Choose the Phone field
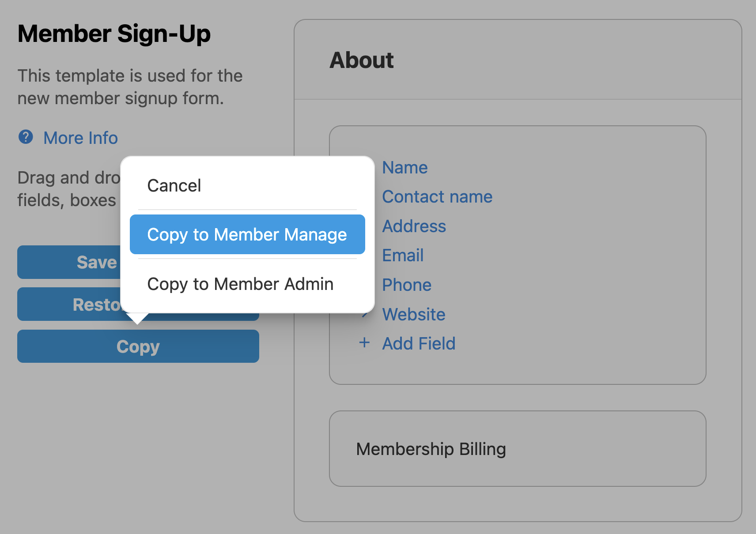Screen dimensions: 756x534 pyautogui.click(x=406, y=285)
